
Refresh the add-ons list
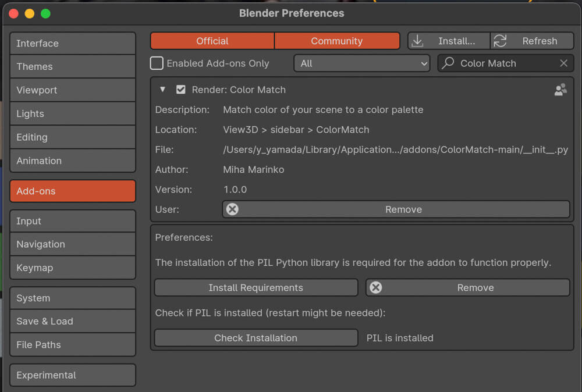532,41
